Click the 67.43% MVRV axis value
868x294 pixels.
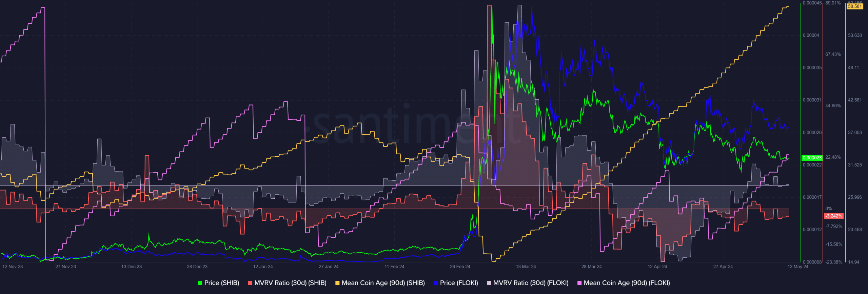click(833, 54)
